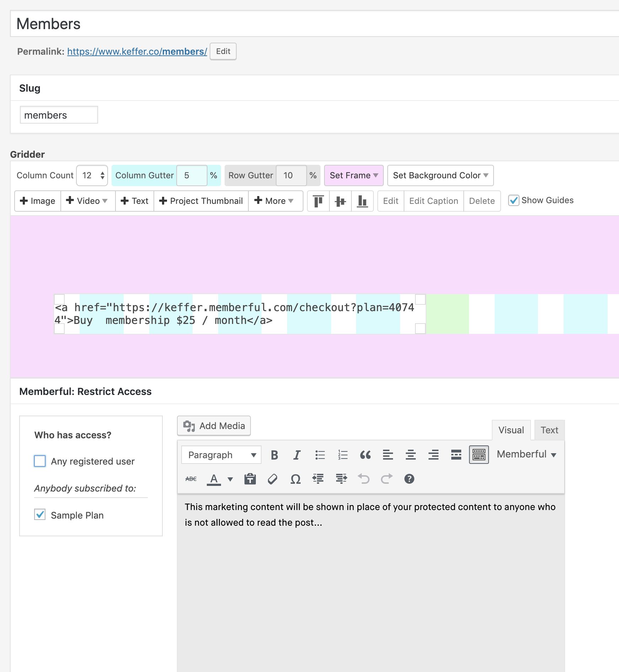Insert a blockquote using the quote icon
Image resolution: width=619 pixels, height=672 pixels.
pos(365,455)
